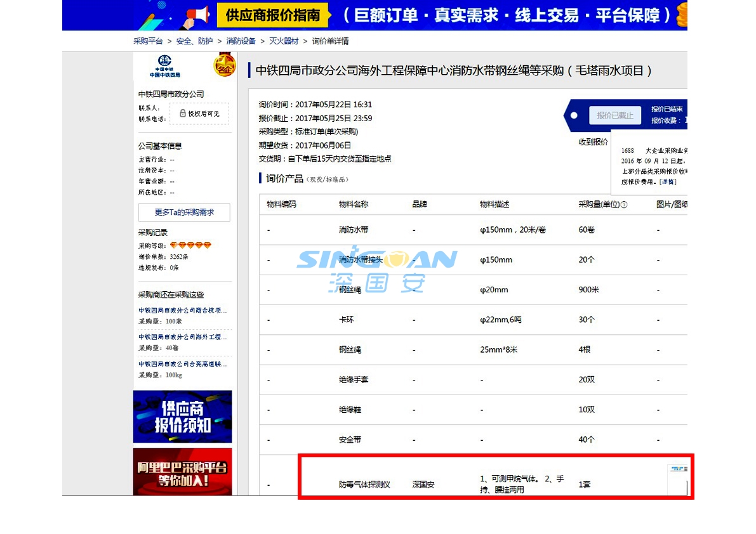Click the 名企 gold medal badge
The width and height of the screenshot is (756, 534).
pos(223,65)
